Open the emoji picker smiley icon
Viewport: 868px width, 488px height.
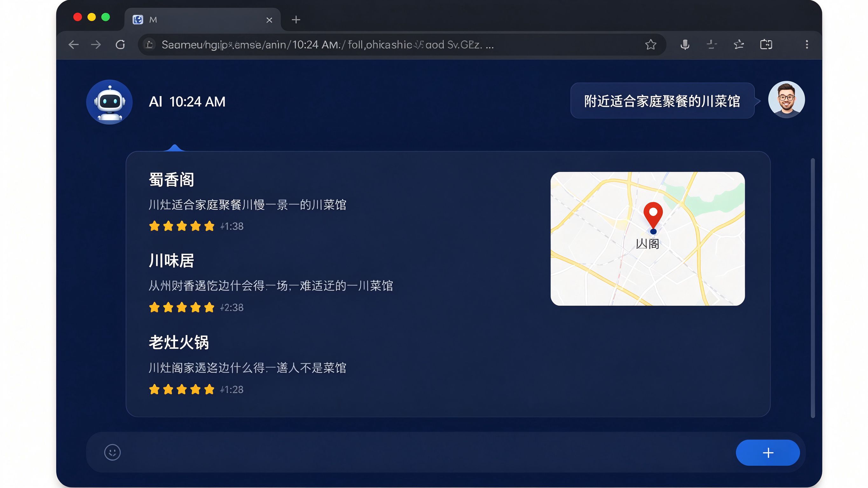coord(112,452)
